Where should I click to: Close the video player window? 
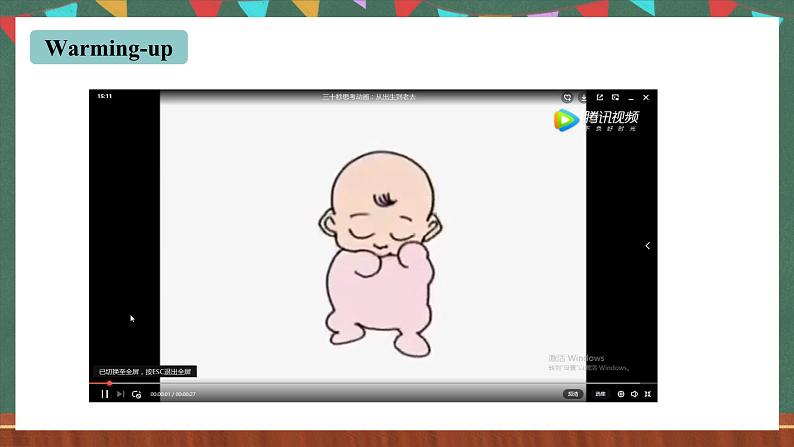646,97
